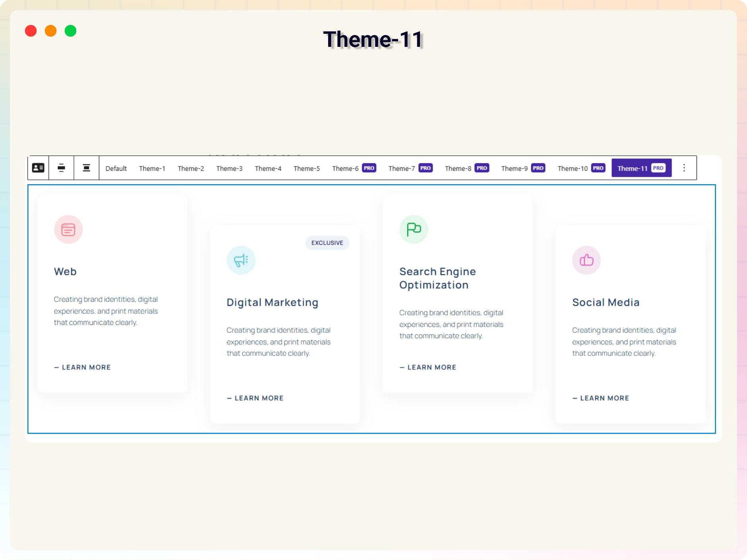Visit Learn More for Social Media
Viewport: 747px width, 560px height.
point(601,398)
